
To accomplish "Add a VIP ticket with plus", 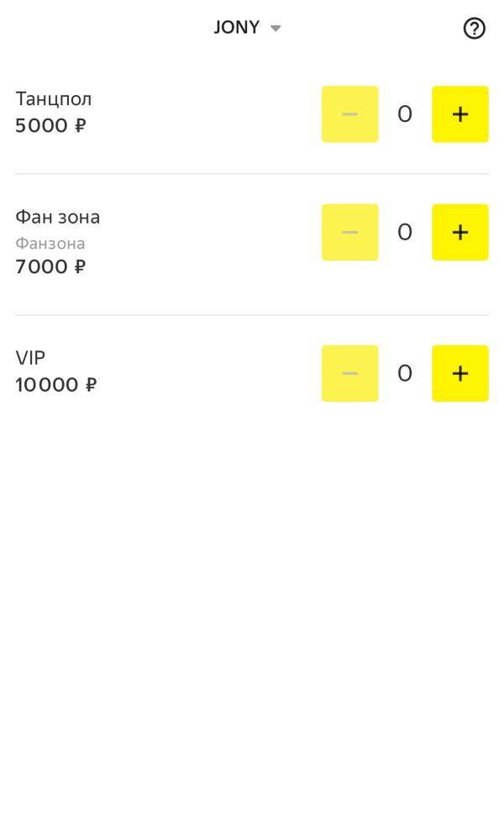I will pos(459,373).
